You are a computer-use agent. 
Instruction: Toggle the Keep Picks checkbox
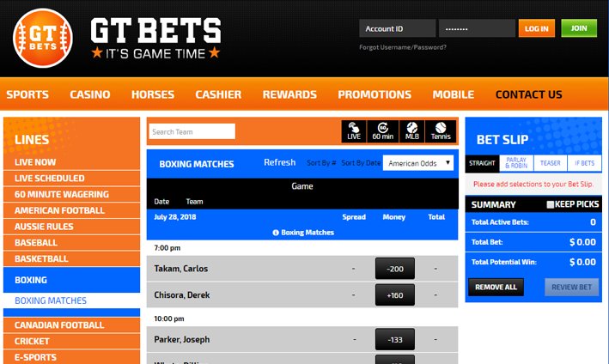550,204
